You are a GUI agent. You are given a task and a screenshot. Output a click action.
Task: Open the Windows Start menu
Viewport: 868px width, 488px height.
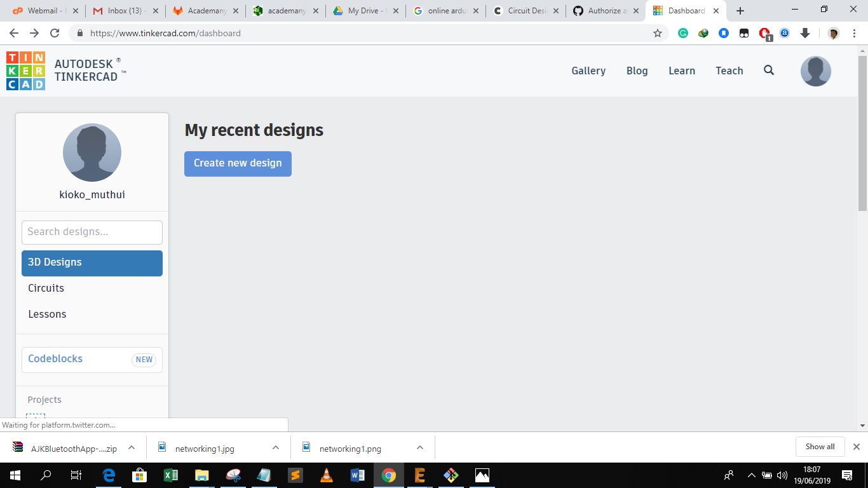tap(15, 475)
